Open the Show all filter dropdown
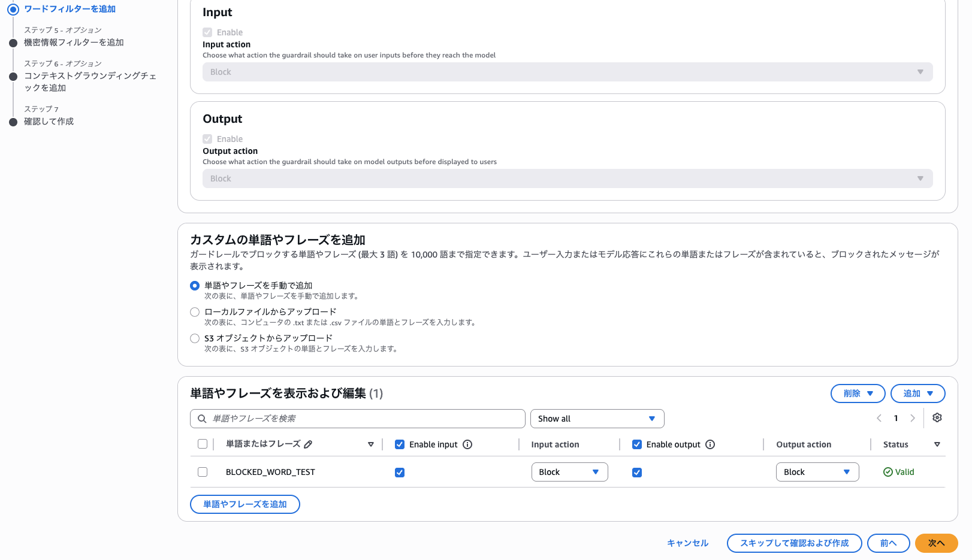 [597, 419]
